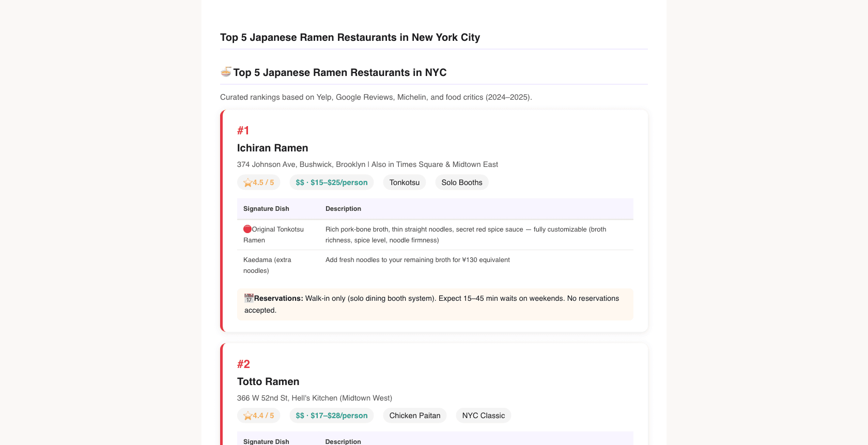This screenshot has width=868, height=445.
Task: Click the $$ · $15–$25/person price badge
Action: pyautogui.click(x=332, y=182)
